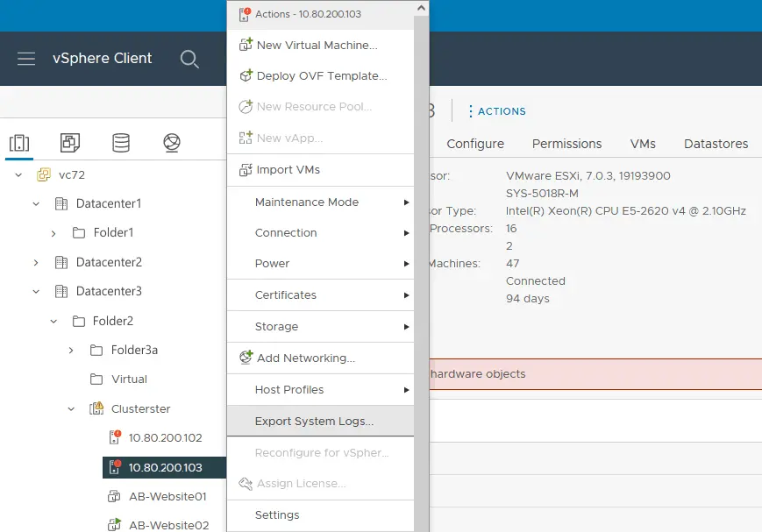Choose Export System Logs from menu
Image resolution: width=762 pixels, height=532 pixels.
pyautogui.click(x=321, y=421)
